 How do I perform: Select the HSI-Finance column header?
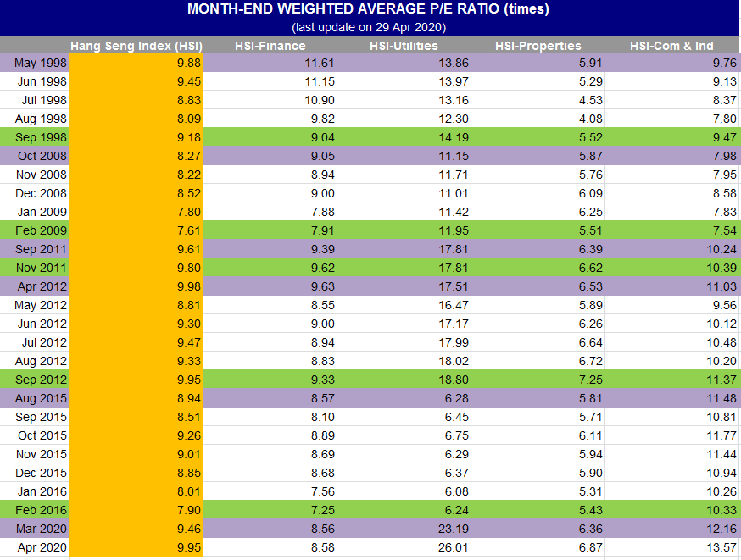point(270,46)
